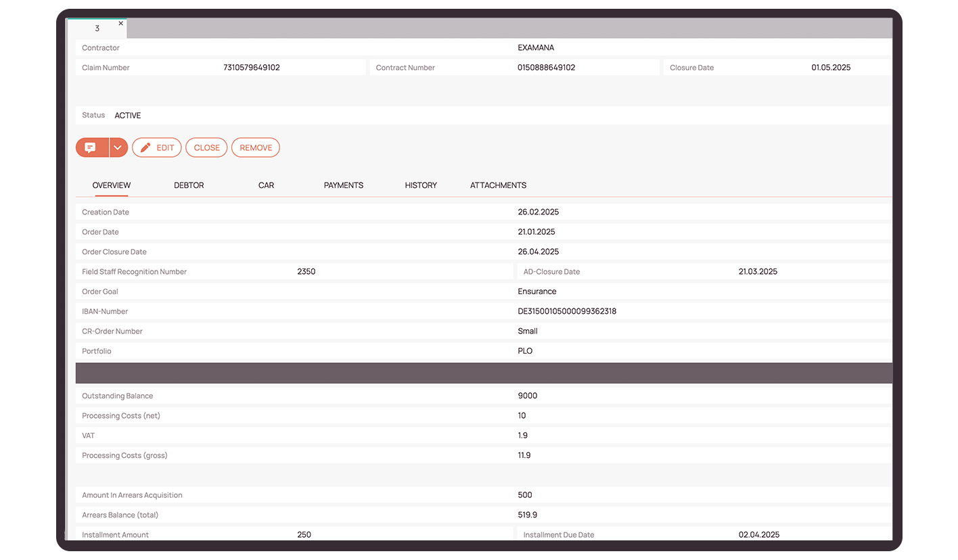Click the Field Staff Recognition Number value 2350
This screenshot has width=958, height=560.
click(306, 272)
